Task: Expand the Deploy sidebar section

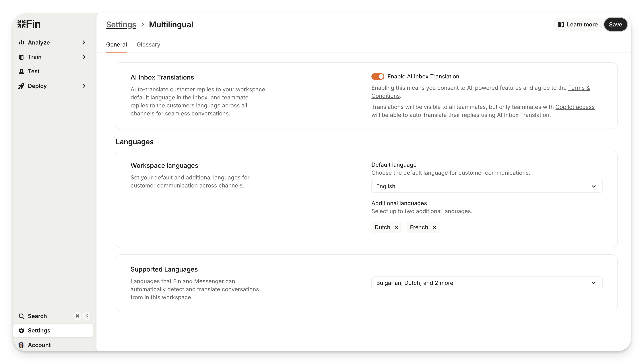Action: point(84,86)
